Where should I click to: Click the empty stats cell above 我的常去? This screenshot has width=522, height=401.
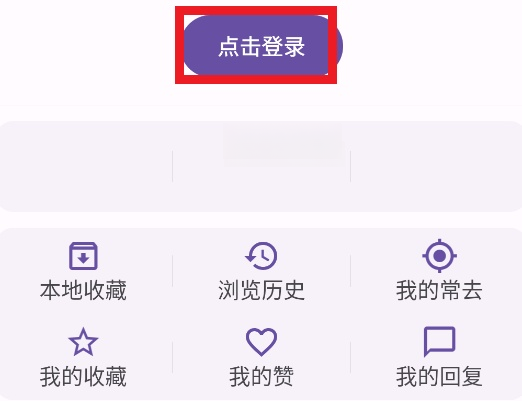coord(436,166)
